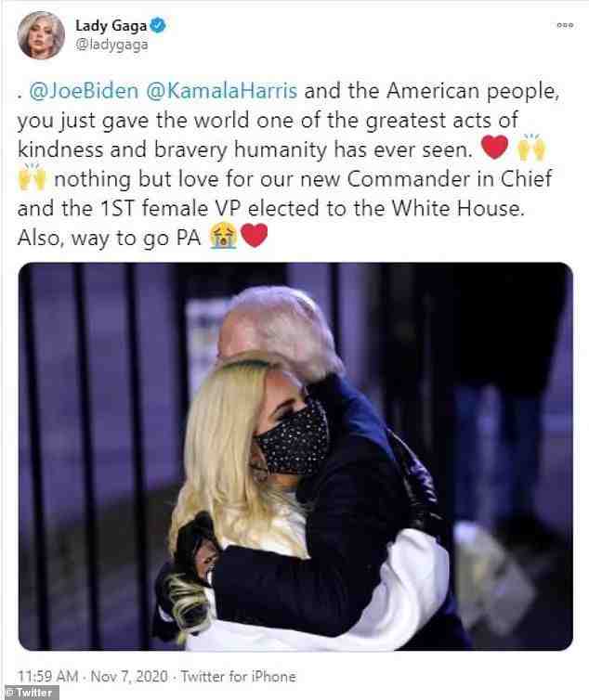The width and height of the screenshot is (589, 700).
Task: Click the words 'Commander in Chief'
Action: pos(450,178)
